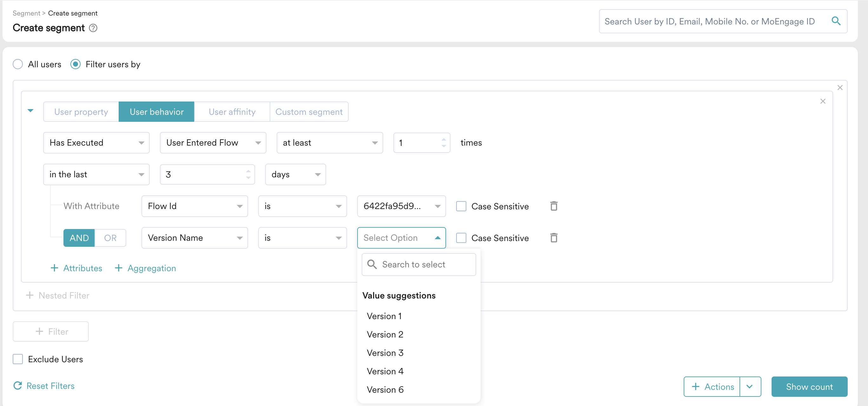Delete the Flow Id attribute row
The width and height of the screenshot is (868, 406).
click(554, 206)
